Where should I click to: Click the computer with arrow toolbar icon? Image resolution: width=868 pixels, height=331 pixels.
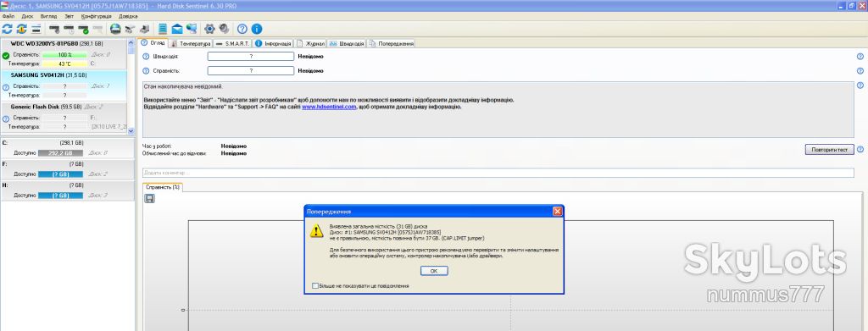(x=144, y=29)
